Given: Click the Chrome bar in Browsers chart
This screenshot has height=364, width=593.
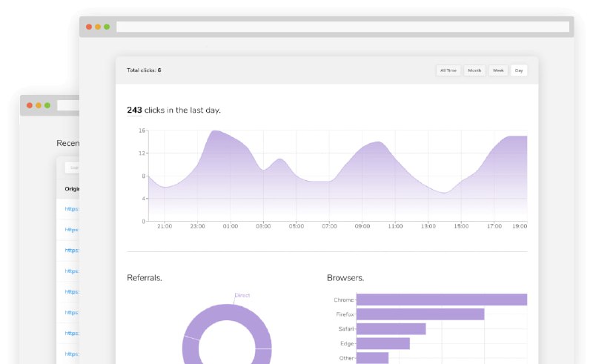Looking at the screenshot, I should [x=441, y=300].
